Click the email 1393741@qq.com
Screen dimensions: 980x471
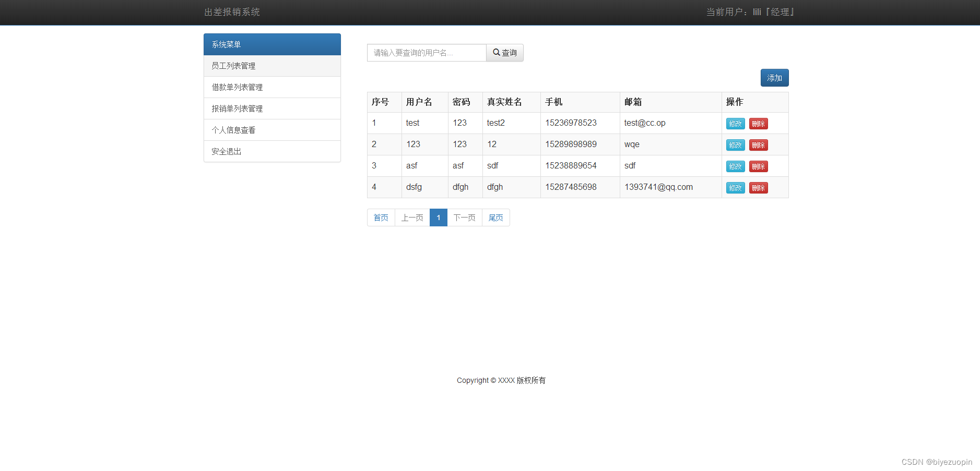pos(659,187)
